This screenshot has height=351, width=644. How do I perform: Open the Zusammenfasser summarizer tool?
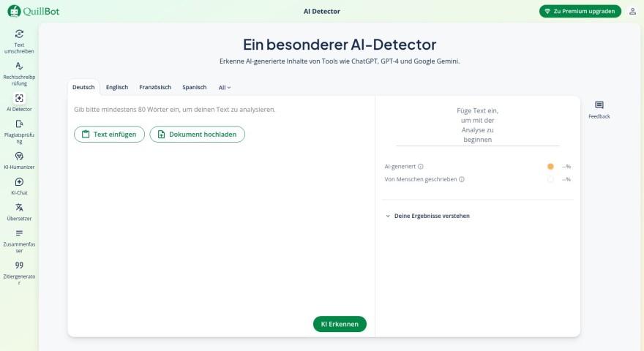click(19, 241)
